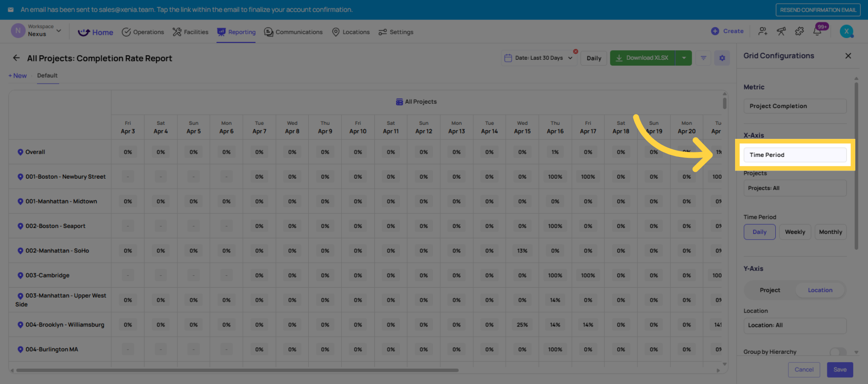Open the Communications menu
This screenshot has width=868, height=384.
point(293,32)
